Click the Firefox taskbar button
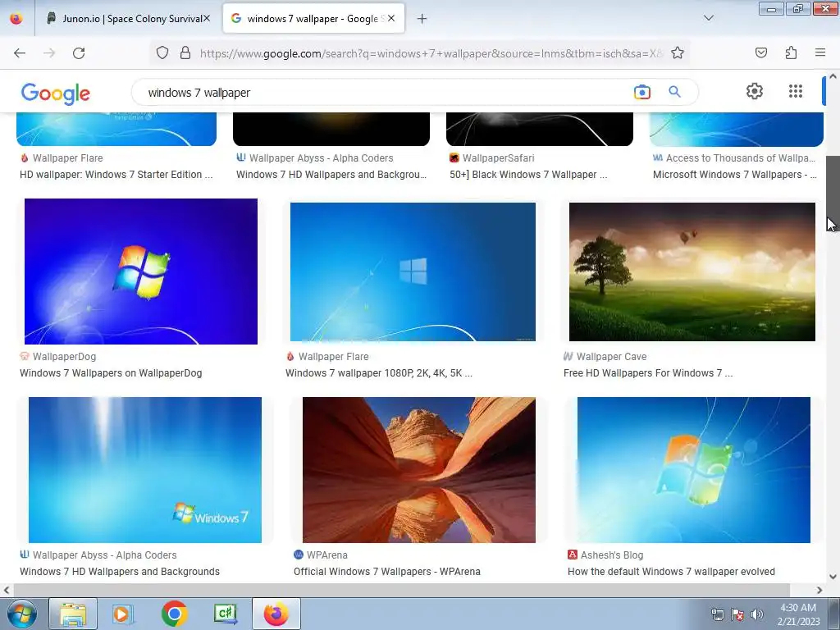 tap(276, 614)
